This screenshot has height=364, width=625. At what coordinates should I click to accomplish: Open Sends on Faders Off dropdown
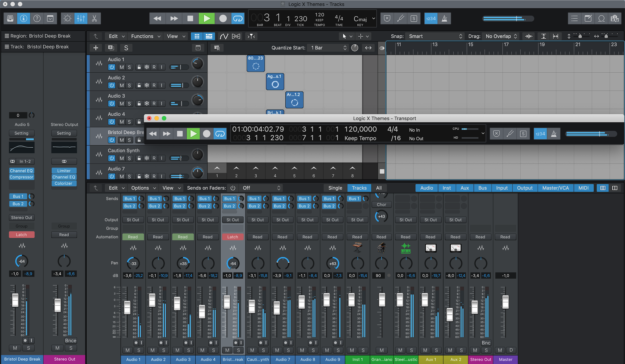coord(261,188)
